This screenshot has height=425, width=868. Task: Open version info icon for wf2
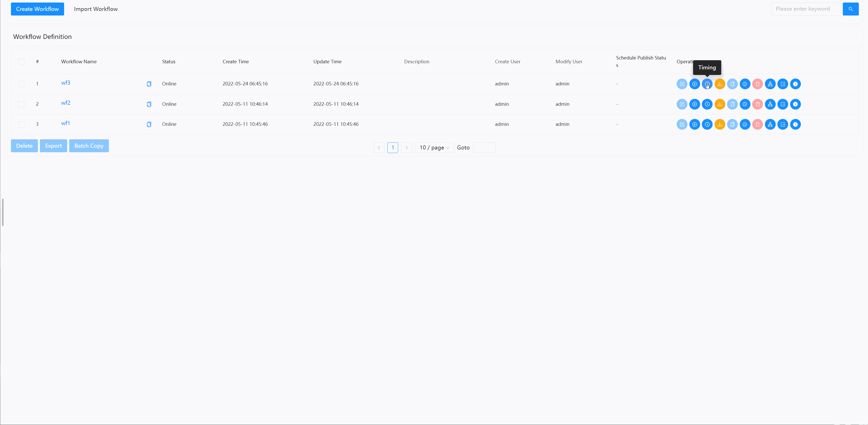point(795,104)
